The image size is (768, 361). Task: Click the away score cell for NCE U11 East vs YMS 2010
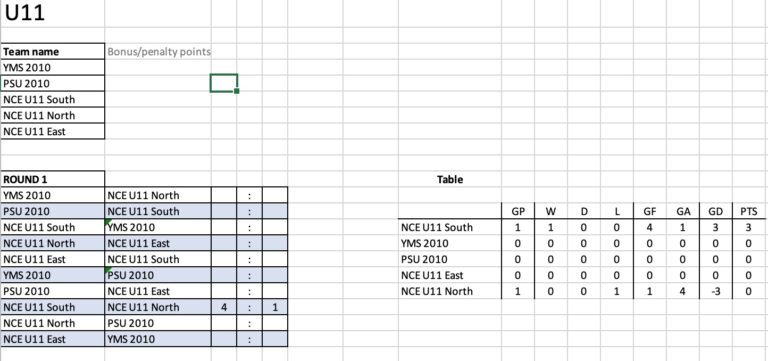275,339
